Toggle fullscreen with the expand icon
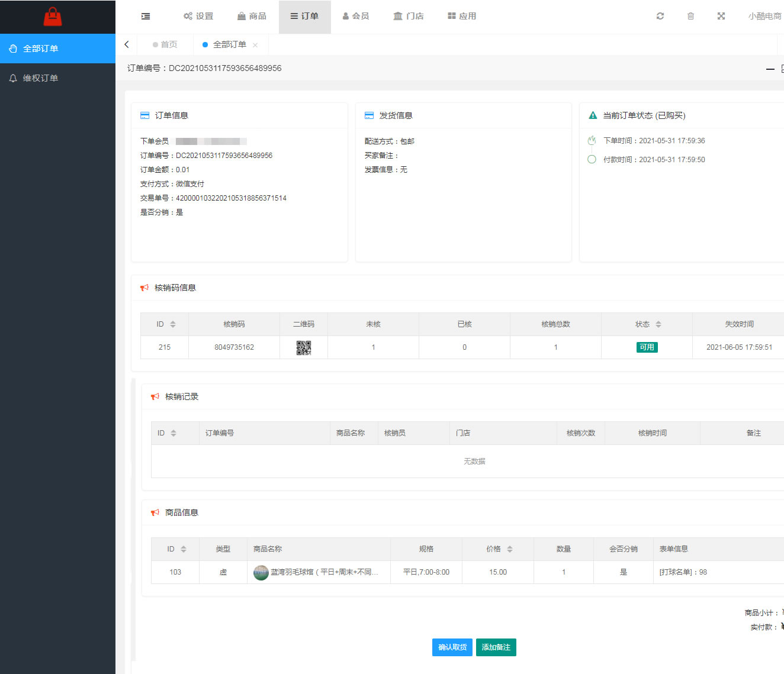The height and width of the screenshot is (674, 784). (x=721, y=16)
